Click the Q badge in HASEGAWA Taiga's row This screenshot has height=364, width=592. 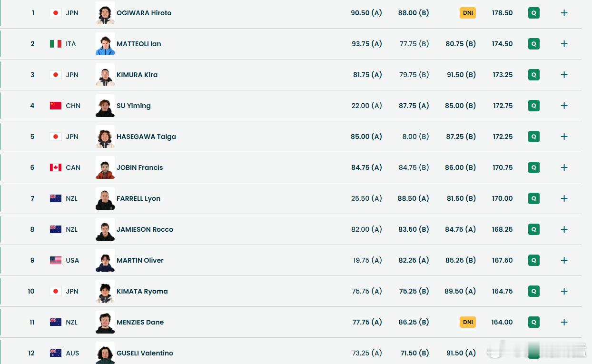(533, 137)
